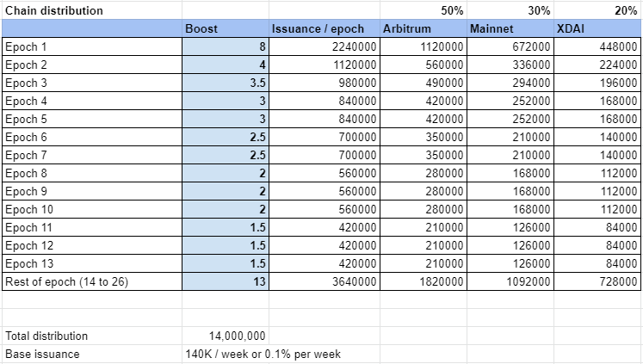This screenshot has height=364, width=643.
Task: Select Mainnet value 1092000
Action: (x=510, y=281)
